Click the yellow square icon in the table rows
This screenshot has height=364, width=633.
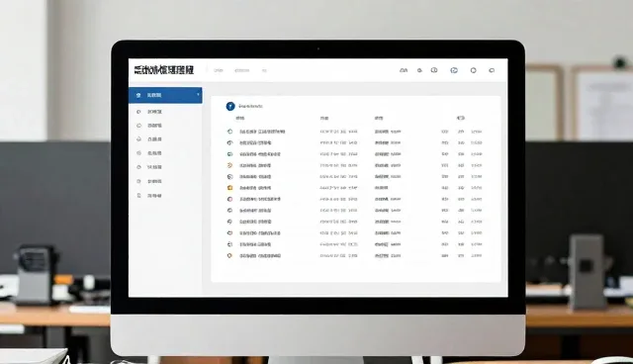tap(229, 188)
